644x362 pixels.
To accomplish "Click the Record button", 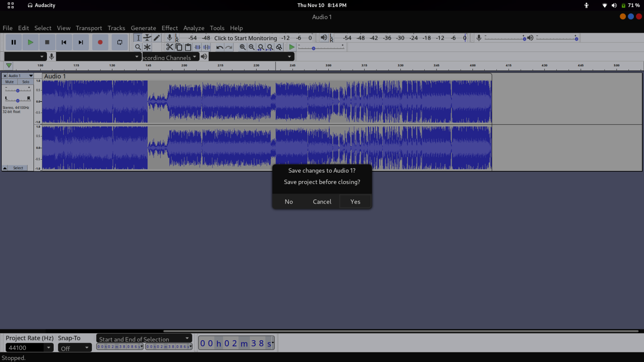I will pos(100,42).
